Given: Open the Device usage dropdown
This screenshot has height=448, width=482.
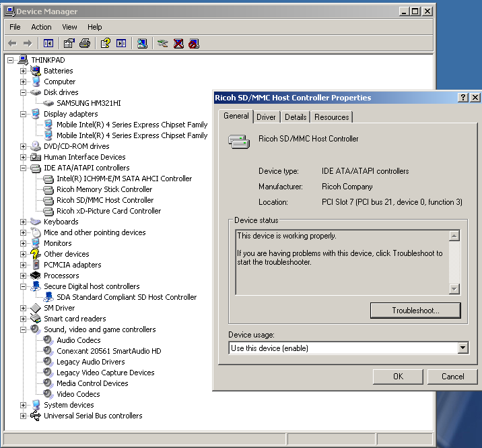Looking at the screenshot, I should point(462,348).
